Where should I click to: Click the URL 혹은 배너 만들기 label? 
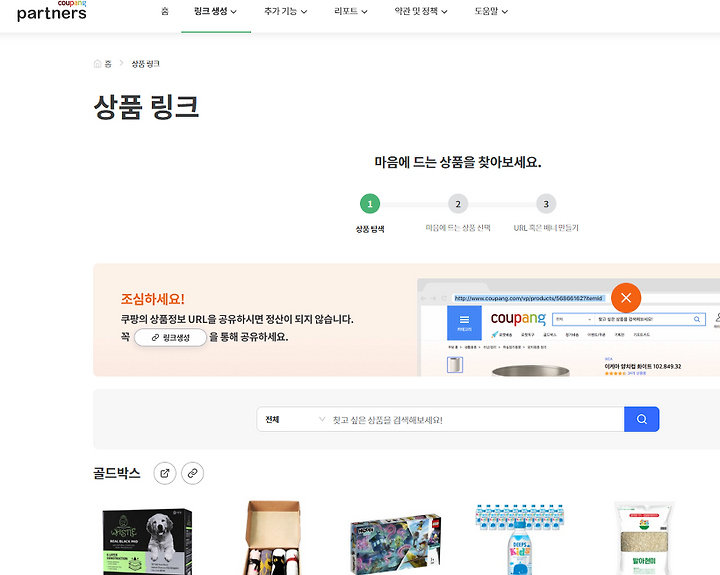pos(546,228)
